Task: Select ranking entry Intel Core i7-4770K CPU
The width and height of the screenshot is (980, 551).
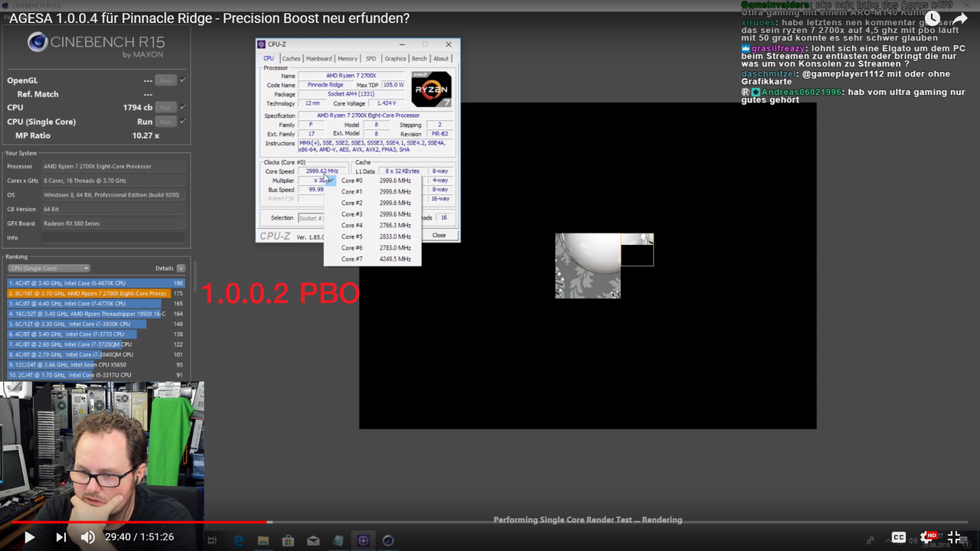Action: (96, 304)
